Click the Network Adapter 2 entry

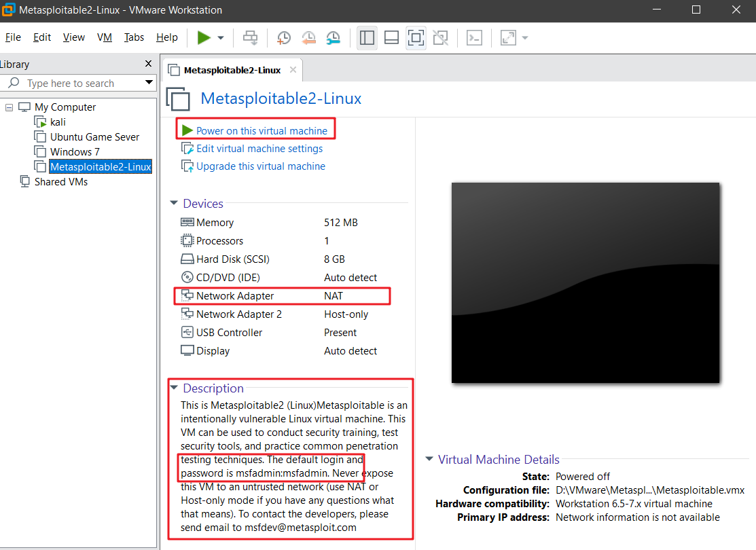click(238, 314)
